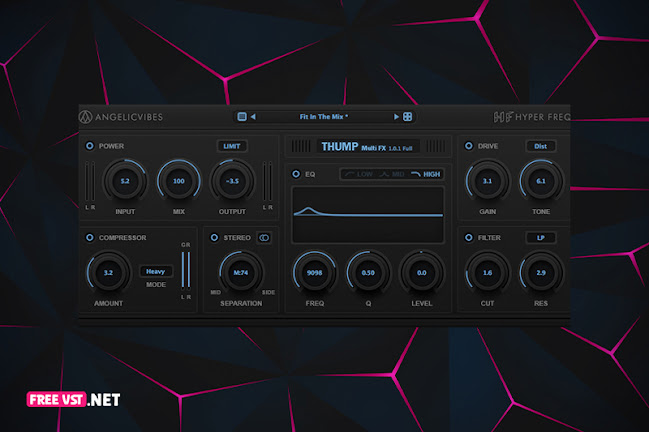Image resolution: width=649 pixels, height=432 pixels.
Task: Click the AngelicVibes logo
Action: [x=121, y=117]
